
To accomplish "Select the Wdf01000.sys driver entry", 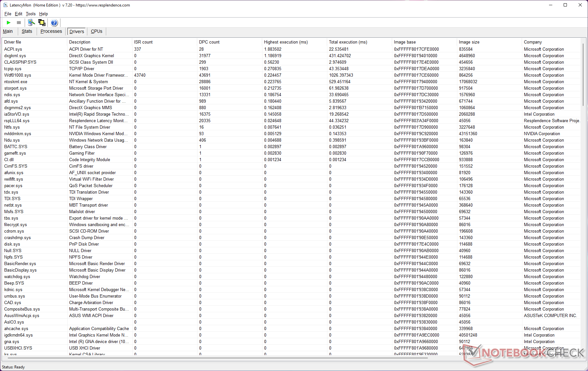I will click(18, 75).
